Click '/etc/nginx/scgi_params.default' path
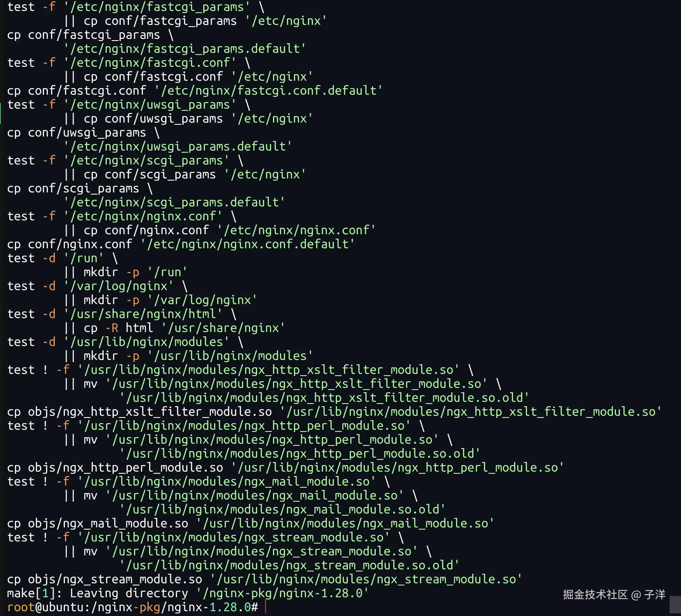681x616 pixels. [174, 202]
